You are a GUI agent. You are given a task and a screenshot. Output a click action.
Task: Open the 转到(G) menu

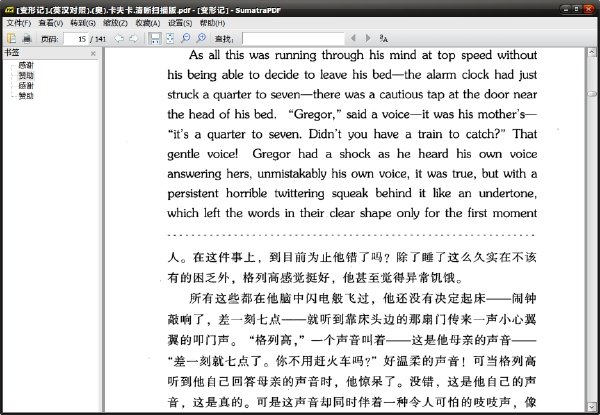tap(83, 23)
